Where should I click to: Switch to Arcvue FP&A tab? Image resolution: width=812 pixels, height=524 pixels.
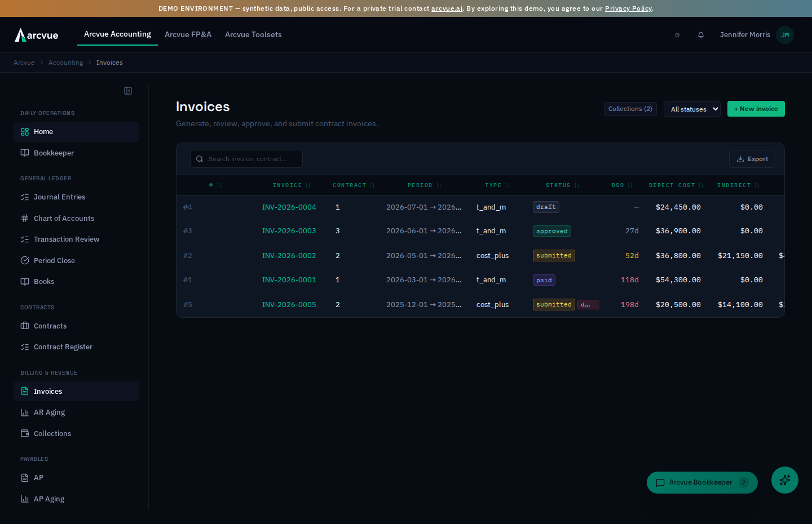pos(188,35)
